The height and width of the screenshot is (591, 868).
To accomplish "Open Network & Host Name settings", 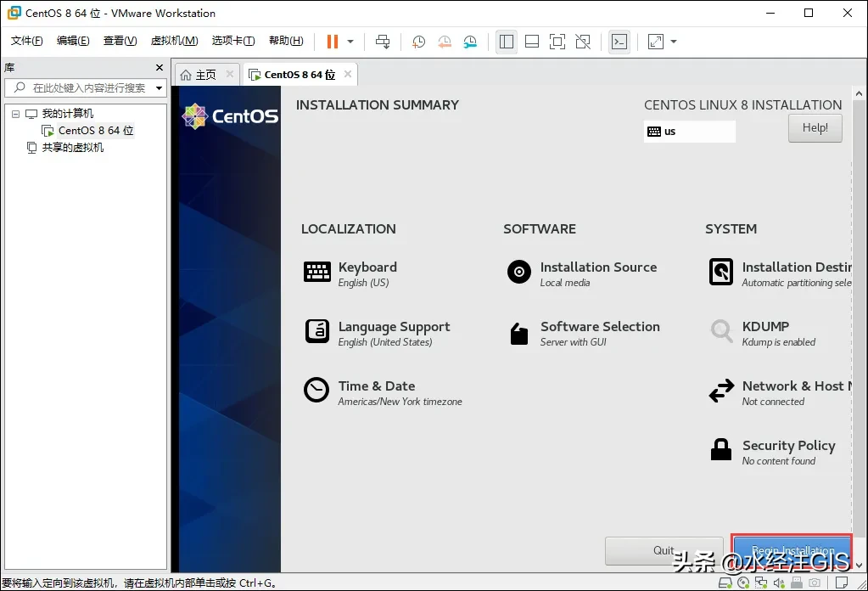I will point(780,392).
